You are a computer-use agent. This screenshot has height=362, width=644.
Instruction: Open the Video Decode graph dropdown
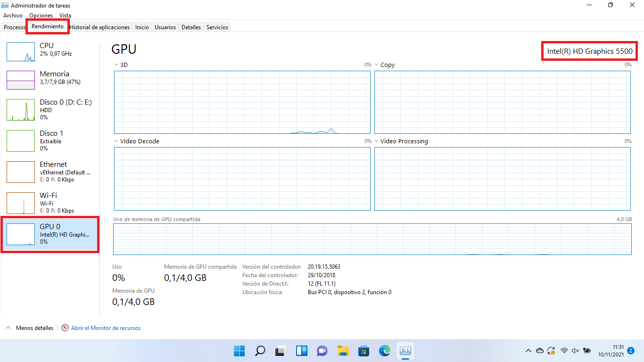pos(116,141)
